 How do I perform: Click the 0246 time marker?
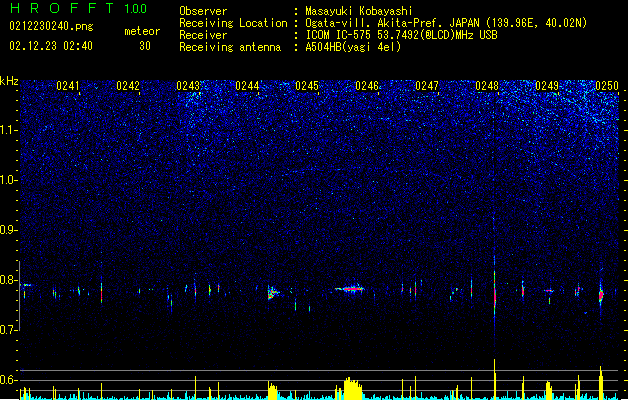[x=367, y=86]
